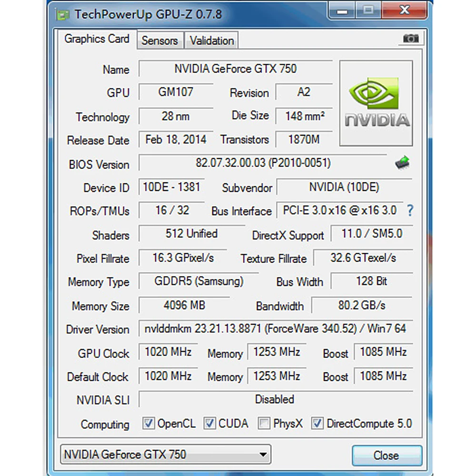The height and width of the screenshot is (476, 476).
Task: Click Default Clock row Memory 1253 MHz
Action: click(277, 376)
